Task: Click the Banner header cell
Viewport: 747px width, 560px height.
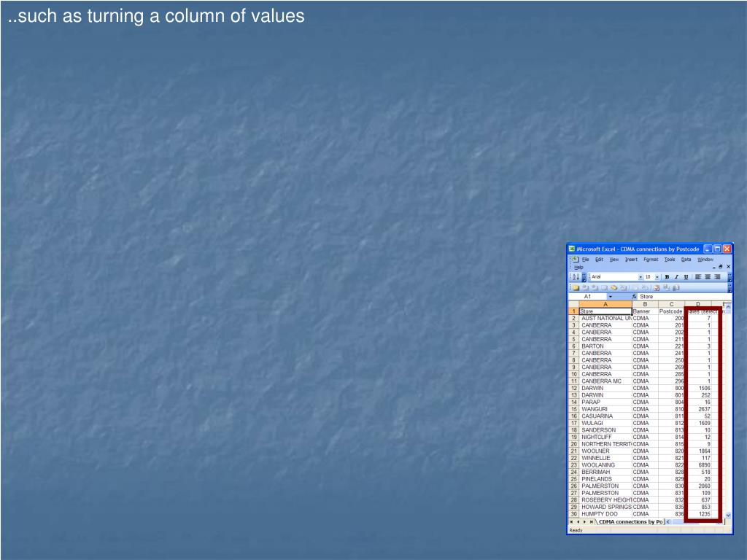Action: (x=645, y=311)
